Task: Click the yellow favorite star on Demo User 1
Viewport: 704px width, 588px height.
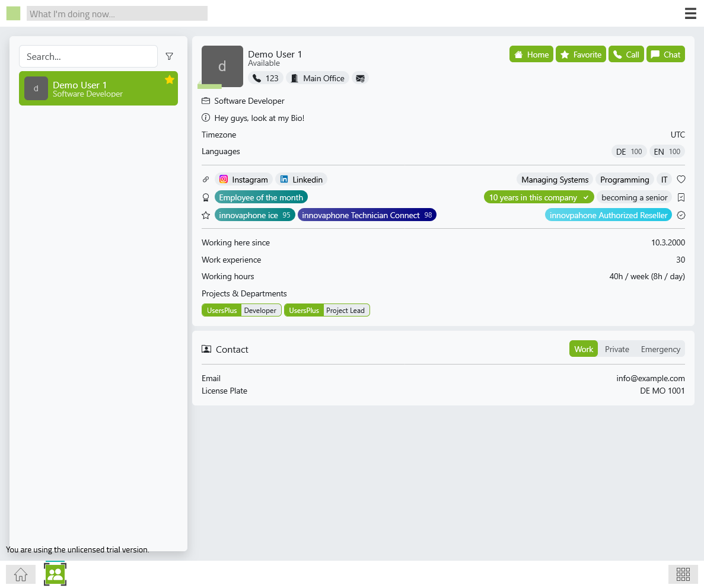Action: [170, 79]
